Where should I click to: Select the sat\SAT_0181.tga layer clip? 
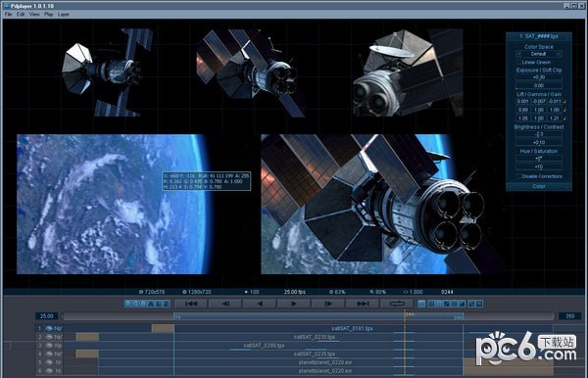tap(352, 329)
